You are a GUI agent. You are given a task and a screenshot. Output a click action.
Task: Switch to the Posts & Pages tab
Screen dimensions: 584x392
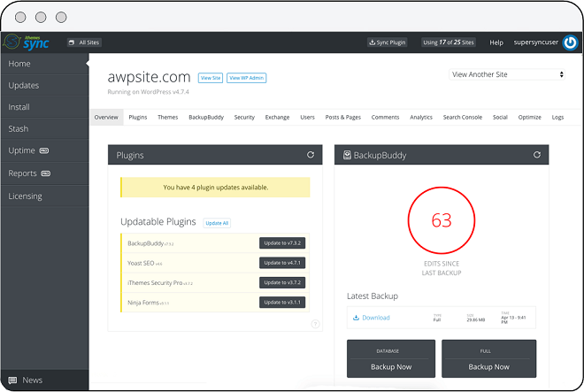(x=343, y=118)
